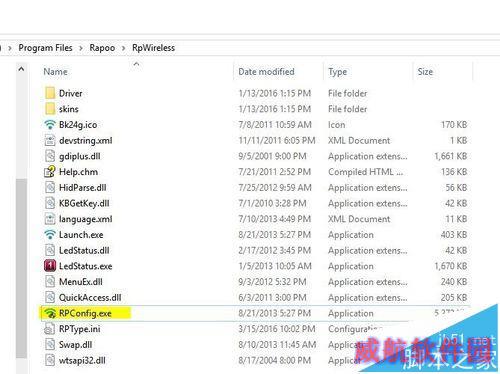Image resolution: width=500 pixels, height=374 pixels.
Task: Click the navigation pane scrollbar thumb
Action: click(21, 268)
